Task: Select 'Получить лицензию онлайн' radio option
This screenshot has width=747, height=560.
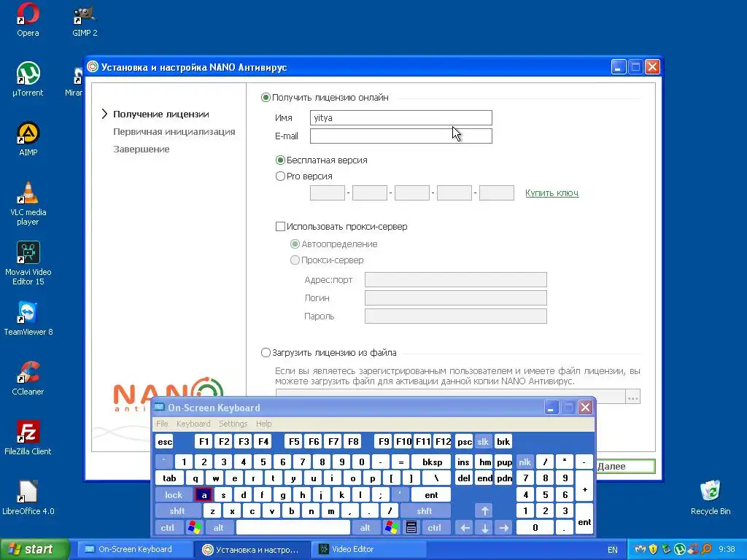Action: (266, 98)
